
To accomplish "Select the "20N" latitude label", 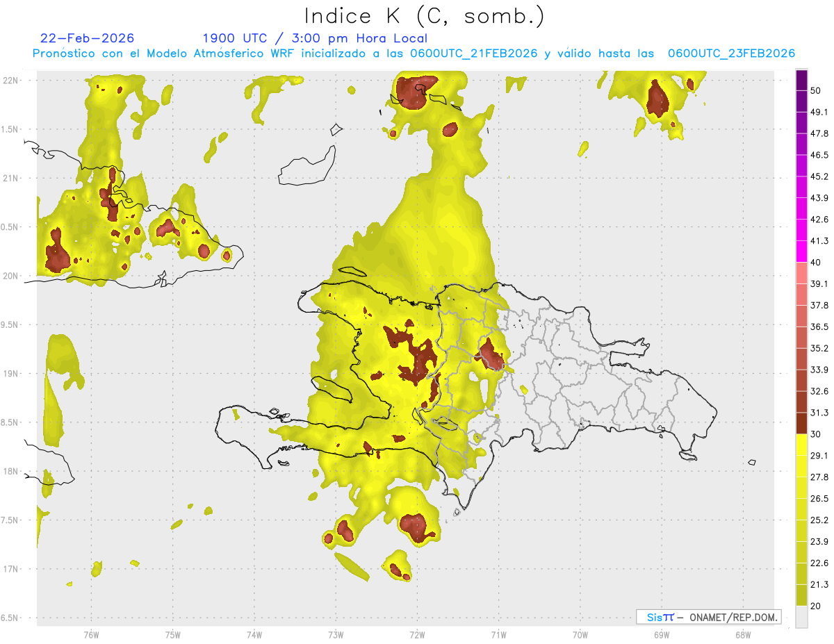I will [11, 276].
